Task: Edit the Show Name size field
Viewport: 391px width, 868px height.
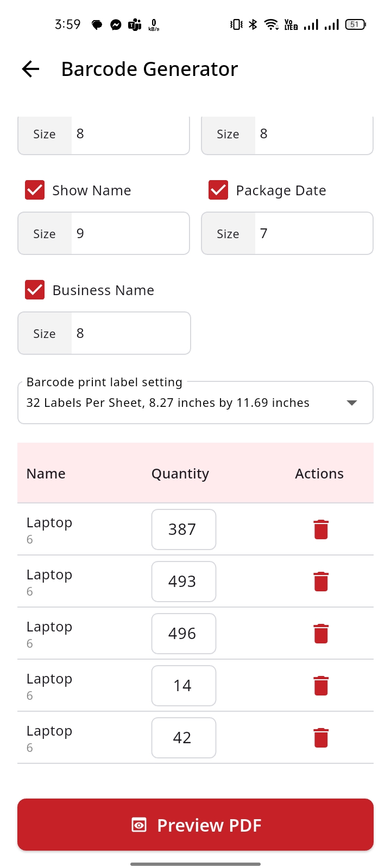Action: coord(129,233)
